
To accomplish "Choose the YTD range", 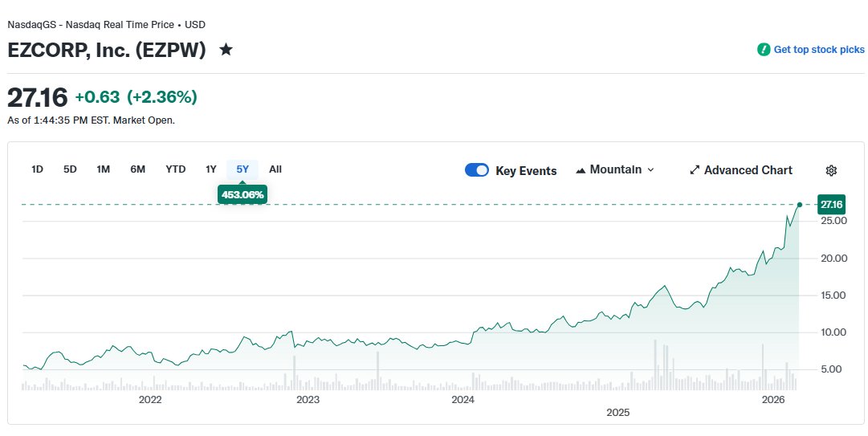I will point(176,169).
